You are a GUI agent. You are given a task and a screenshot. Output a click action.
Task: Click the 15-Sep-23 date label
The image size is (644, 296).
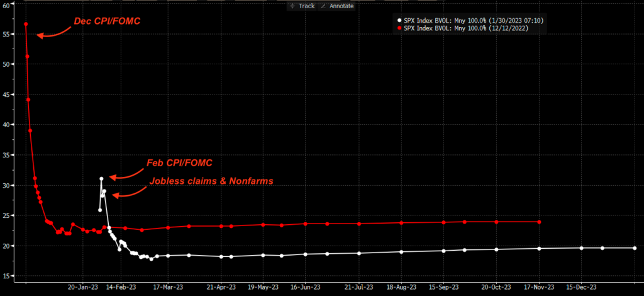tap(443, 287)
